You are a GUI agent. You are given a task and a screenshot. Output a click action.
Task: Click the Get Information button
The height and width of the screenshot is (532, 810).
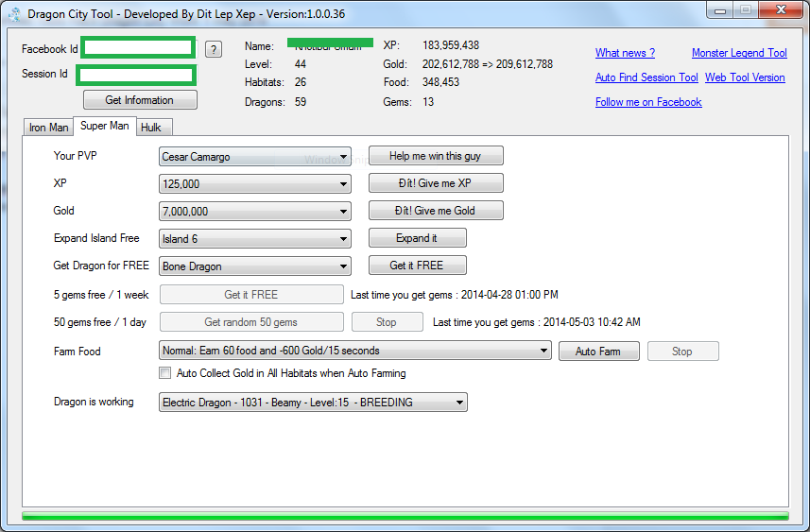point(140,99)
